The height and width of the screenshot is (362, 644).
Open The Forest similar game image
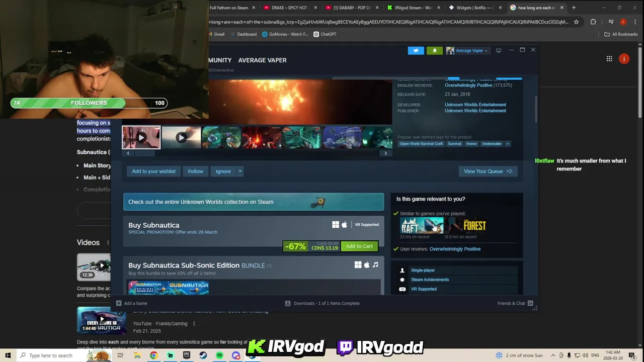coord(465,226)
